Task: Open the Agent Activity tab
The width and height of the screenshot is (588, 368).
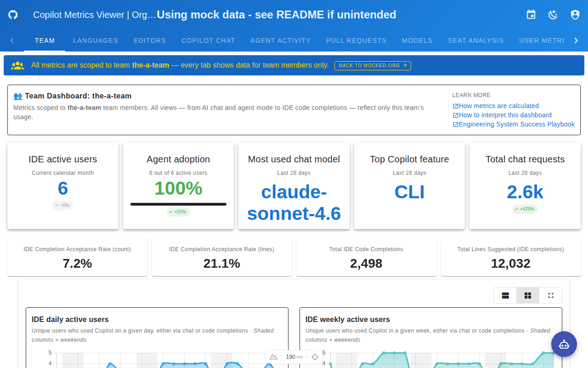Action: pyautogui.click(x=281, y=40)
